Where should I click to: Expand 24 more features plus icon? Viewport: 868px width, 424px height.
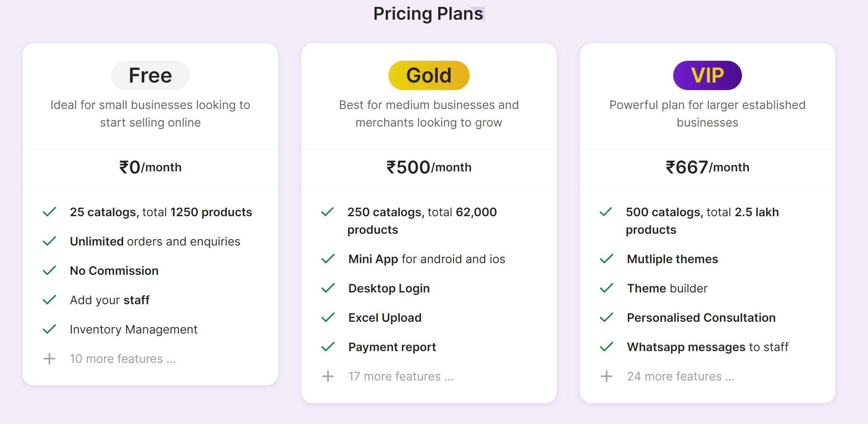(607, 376)
